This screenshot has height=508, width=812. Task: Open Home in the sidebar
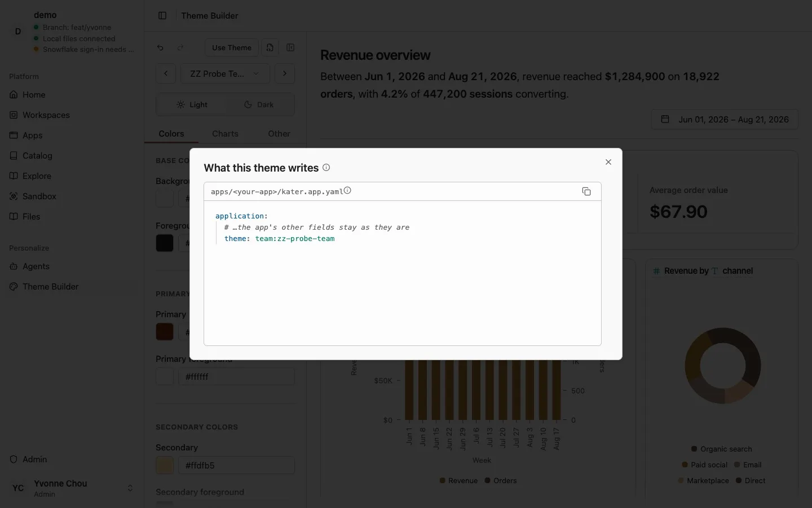coord(72,95)
